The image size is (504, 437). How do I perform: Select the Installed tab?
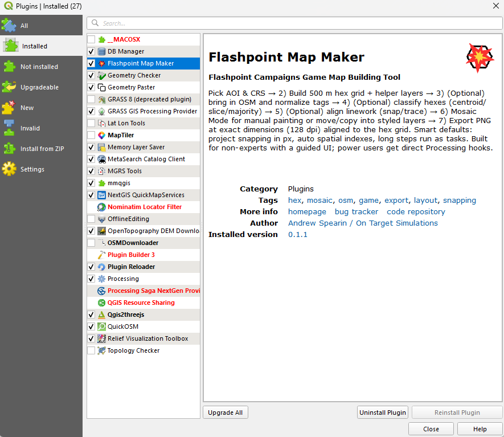pos(41,46)
